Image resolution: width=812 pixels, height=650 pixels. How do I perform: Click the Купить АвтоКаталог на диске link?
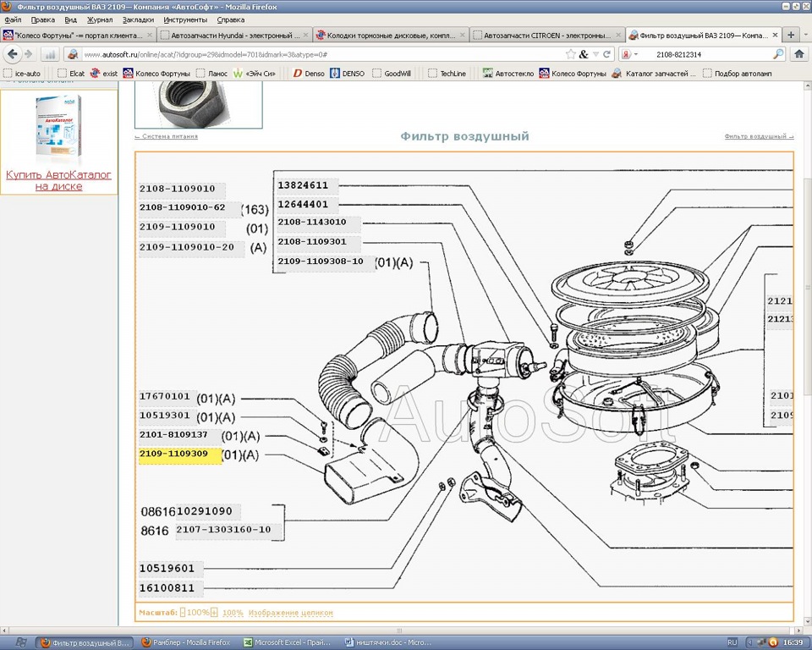tap(58, 180)
